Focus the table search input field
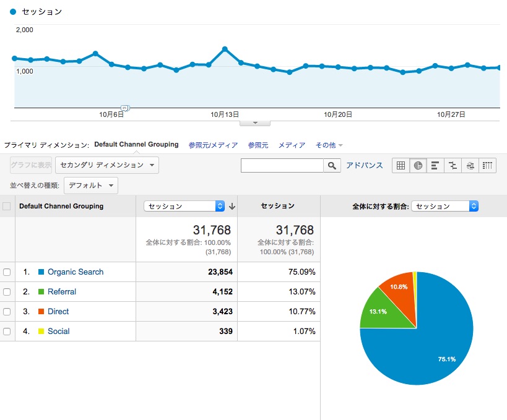This screenshot has height=420, width=507. 282,166
